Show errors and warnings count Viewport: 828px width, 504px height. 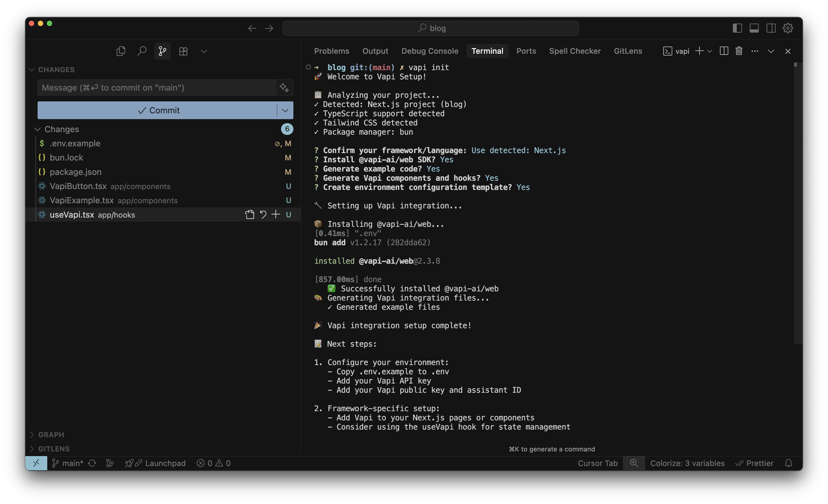pyautogui.click(x=214, y=463)
